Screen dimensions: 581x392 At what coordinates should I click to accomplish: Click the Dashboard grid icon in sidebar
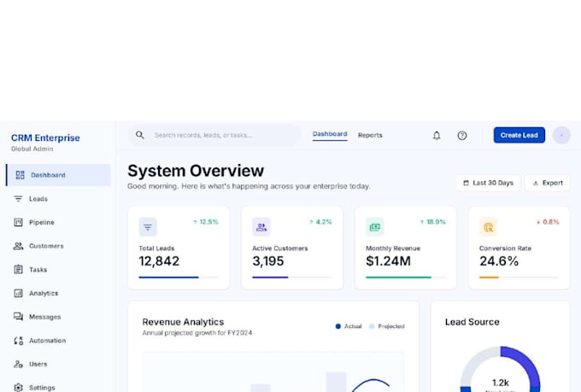pyautogui.click(x=20, y=175)
